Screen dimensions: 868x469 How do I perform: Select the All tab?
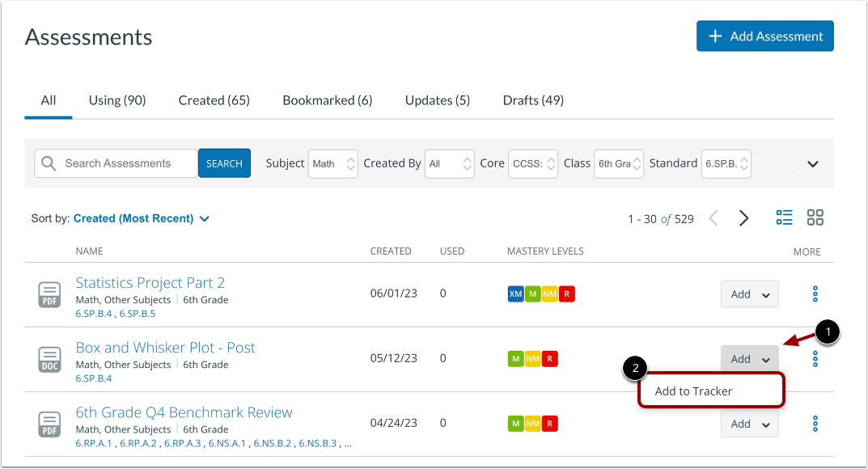49,100
